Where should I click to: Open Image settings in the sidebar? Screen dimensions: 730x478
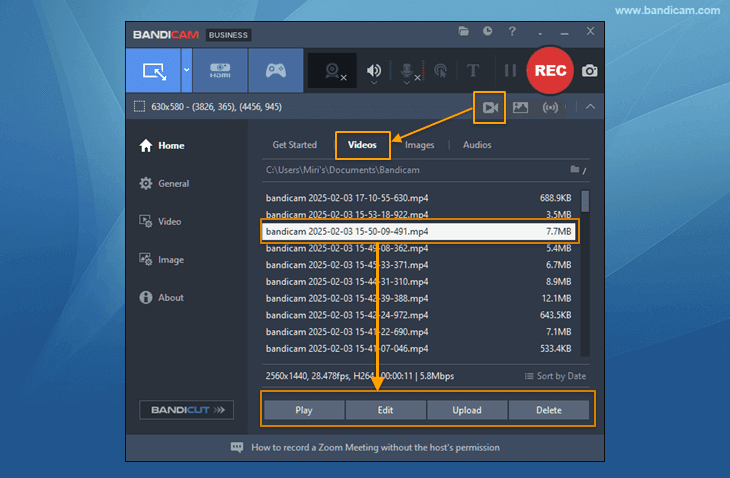click(x=161, y=260)
